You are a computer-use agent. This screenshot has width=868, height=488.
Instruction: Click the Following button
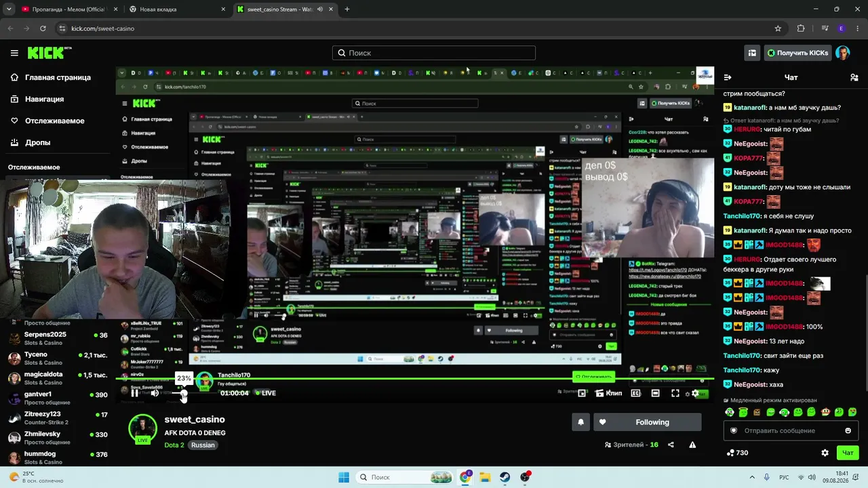647,422
